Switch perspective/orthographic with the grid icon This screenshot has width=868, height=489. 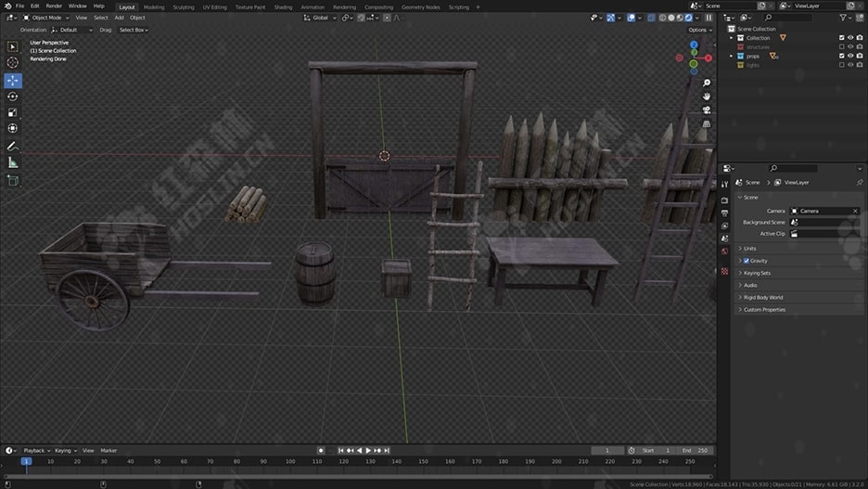[x=707, y=124]
